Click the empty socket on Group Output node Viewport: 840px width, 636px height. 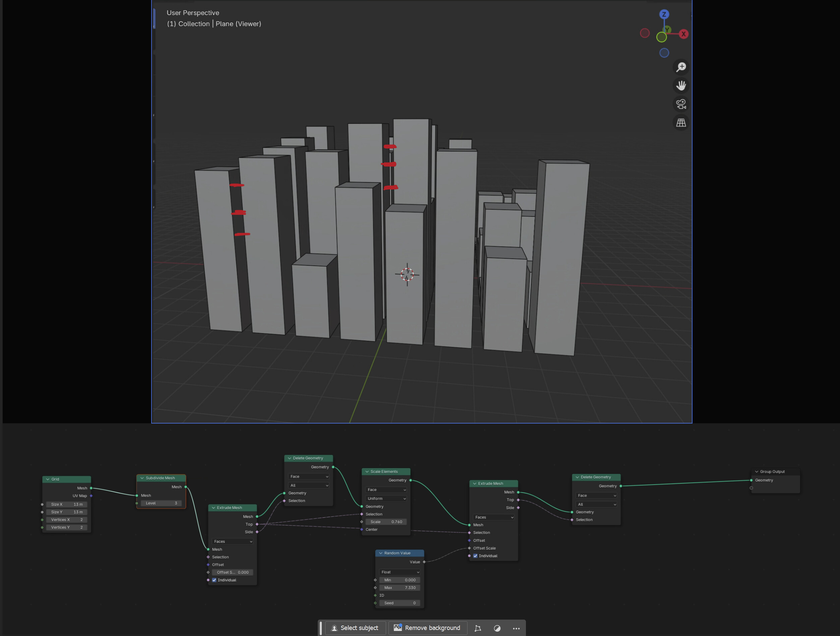[752, 488]
